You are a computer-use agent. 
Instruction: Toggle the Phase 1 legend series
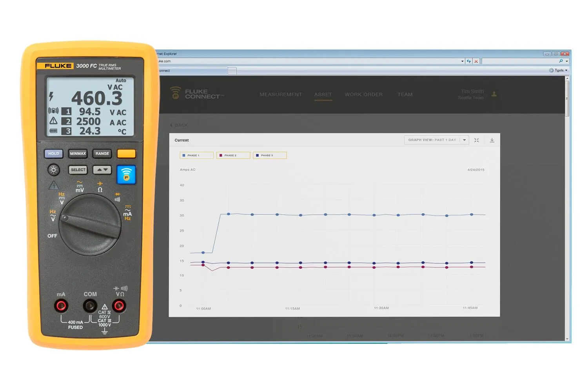196,155
